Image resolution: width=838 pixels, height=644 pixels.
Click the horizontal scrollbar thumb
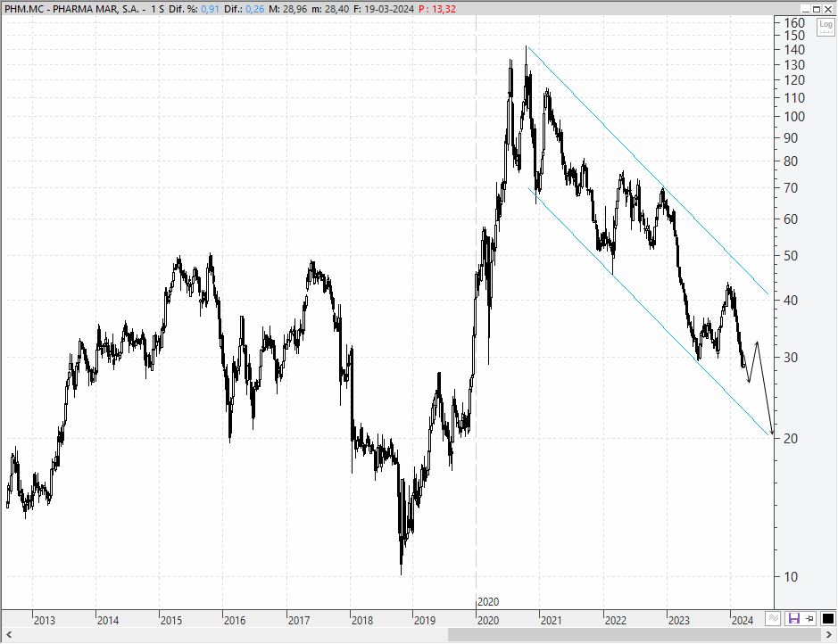point(634,635)
